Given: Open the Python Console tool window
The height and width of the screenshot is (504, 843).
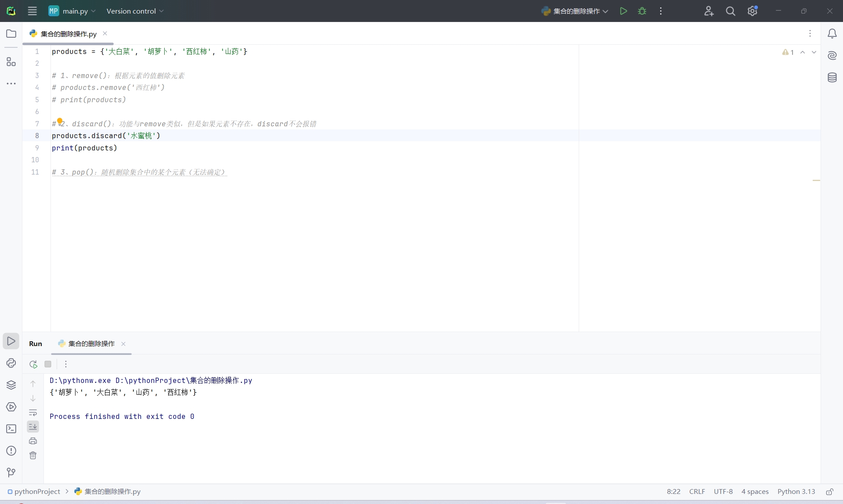Looking at the screenshot, I should (11, 363).
